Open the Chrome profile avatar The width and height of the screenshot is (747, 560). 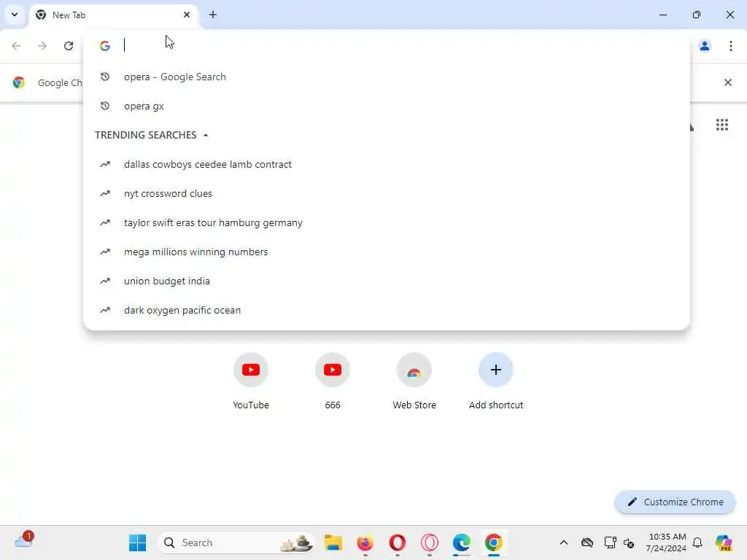pos(705,46)
